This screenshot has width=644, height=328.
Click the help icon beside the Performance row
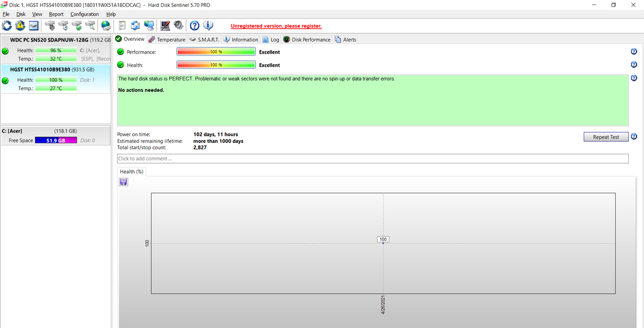coord(634,52)
